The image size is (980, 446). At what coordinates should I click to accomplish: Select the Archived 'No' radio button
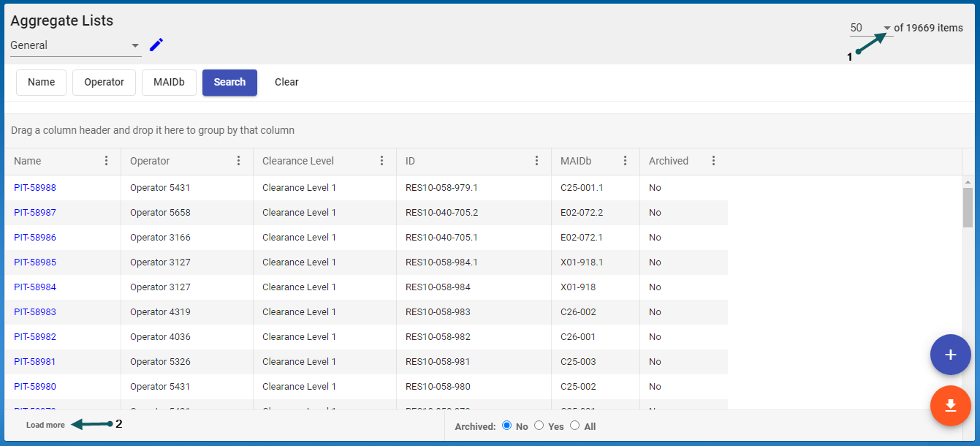coord(507,426)
